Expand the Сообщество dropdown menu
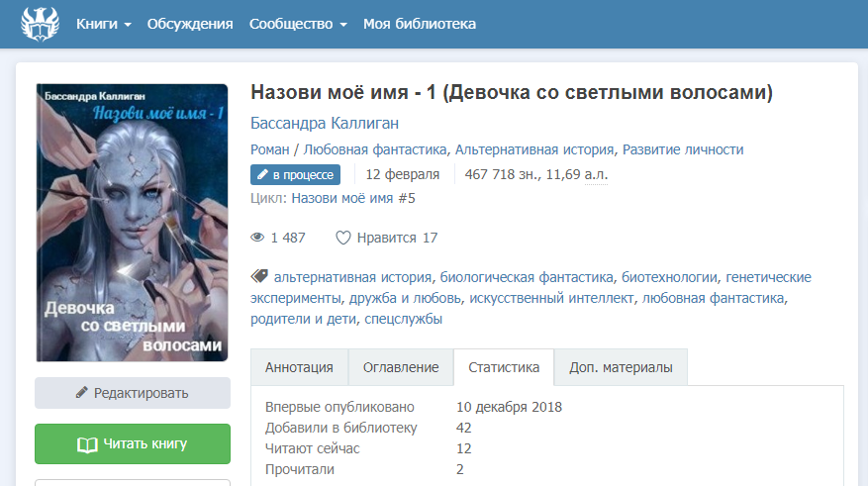 pyautogui.click(x=298, y=24)
